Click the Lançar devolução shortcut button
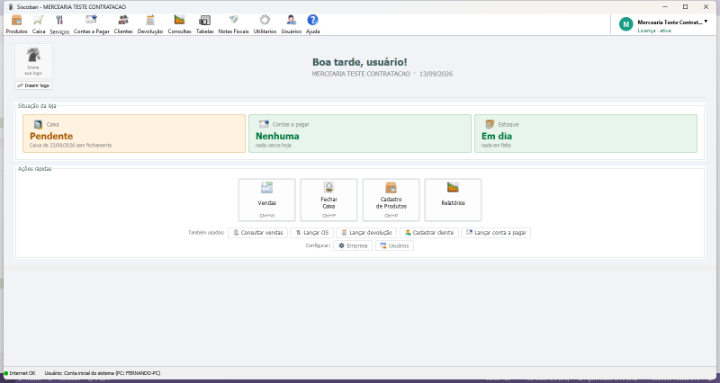720x383 pixels. [366, 233]
